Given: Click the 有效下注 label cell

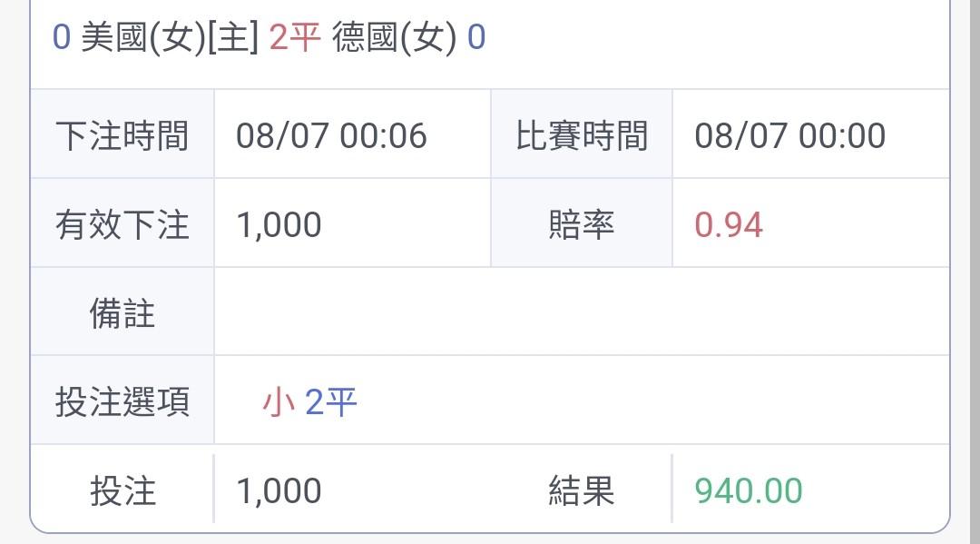Looking at the screenshot, I should click(x=122, y=224).
